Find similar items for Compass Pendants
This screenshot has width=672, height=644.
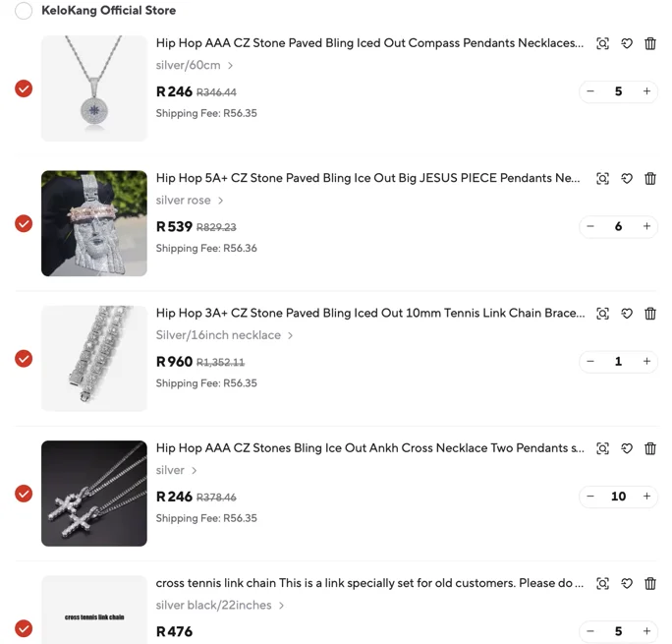pyautogui.click(x=602, y=43)
